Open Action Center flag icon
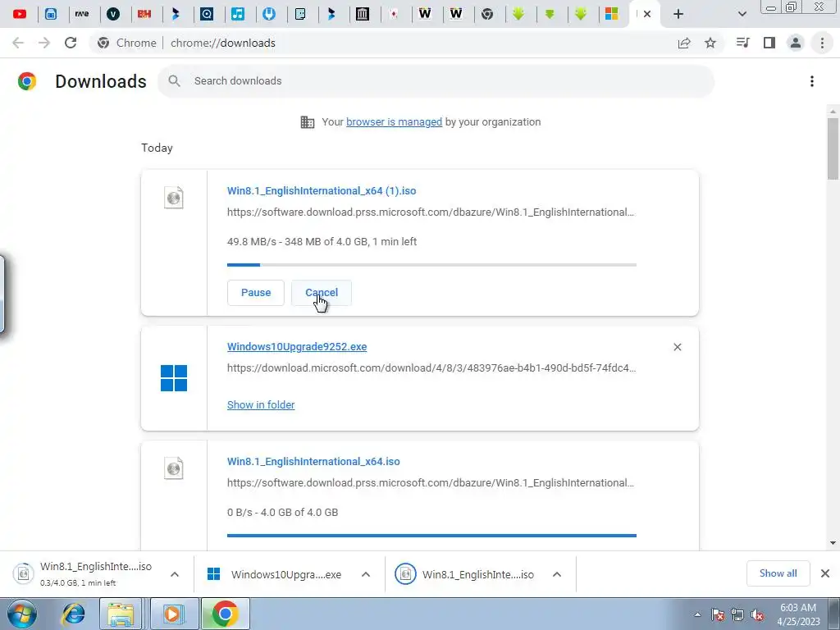The image size is (840, 630). pos(717,614)
